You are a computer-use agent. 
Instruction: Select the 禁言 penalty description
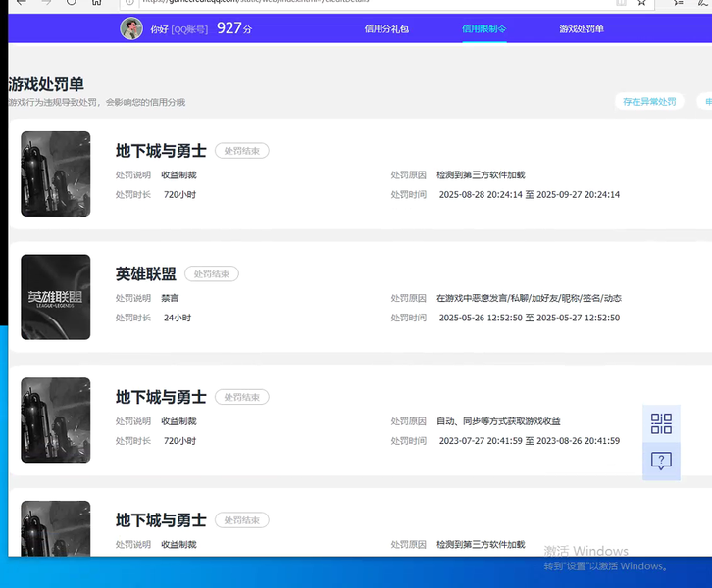pos(170,298)
